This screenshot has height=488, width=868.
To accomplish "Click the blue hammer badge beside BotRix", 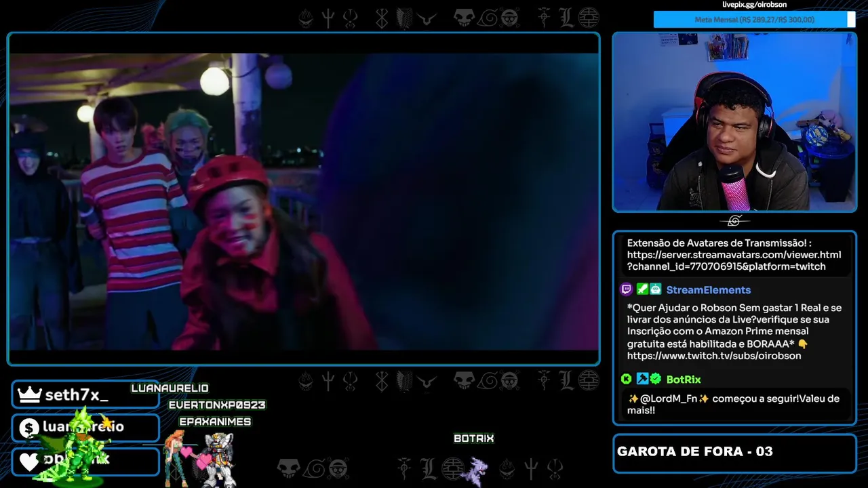I will (642, 379).
